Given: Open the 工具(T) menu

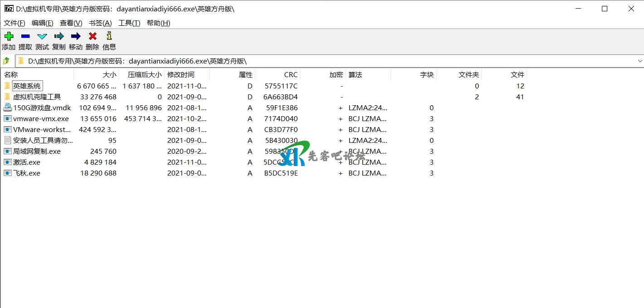Looking at the screenshot, I should coord(129,23).
